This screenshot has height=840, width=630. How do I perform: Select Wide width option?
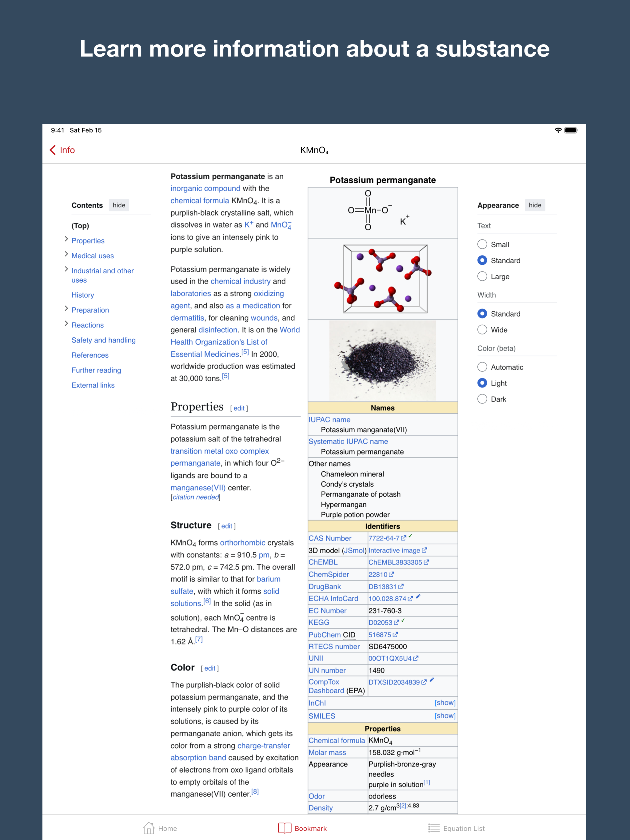482,330
